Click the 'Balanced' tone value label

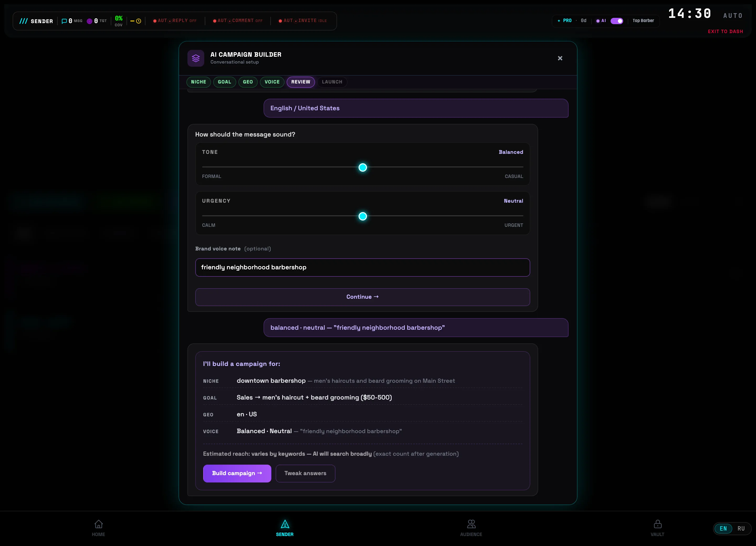[x=511, y=152]
